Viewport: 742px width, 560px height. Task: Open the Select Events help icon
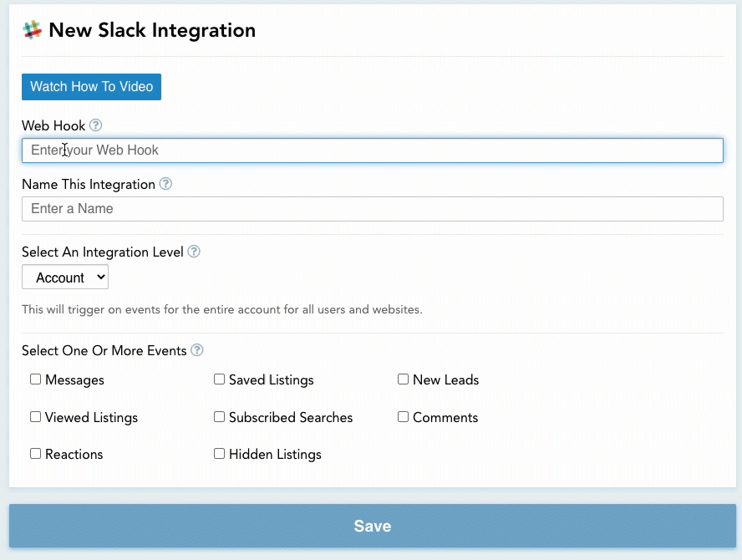197,350
